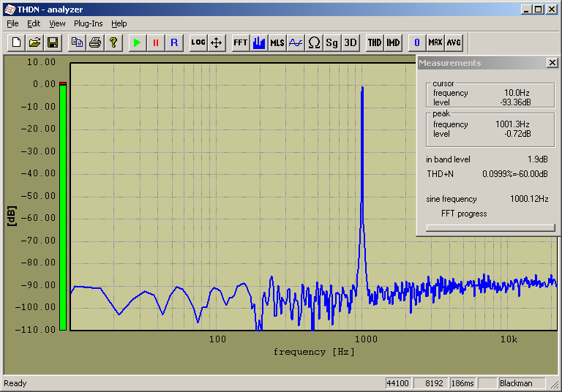Screen dimensions: 562x392
Task: Click the New document icon
Action: pos(15,42)
